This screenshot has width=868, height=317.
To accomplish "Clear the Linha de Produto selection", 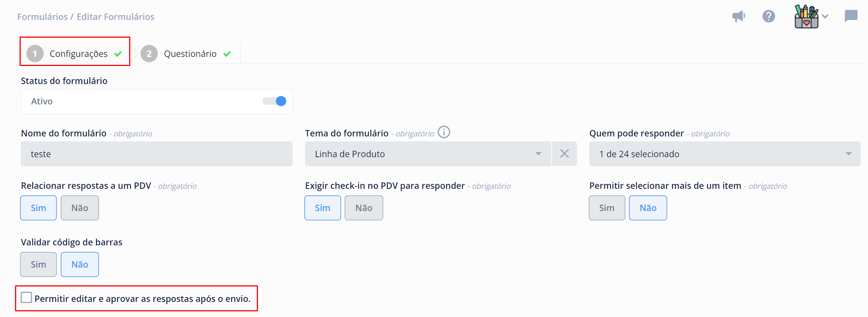I will tap(564, 154).
